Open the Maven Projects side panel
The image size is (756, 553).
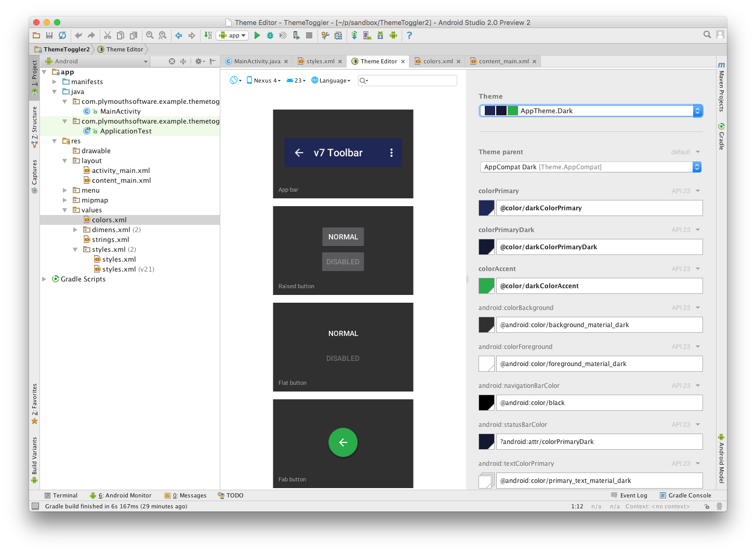(722, 87)
